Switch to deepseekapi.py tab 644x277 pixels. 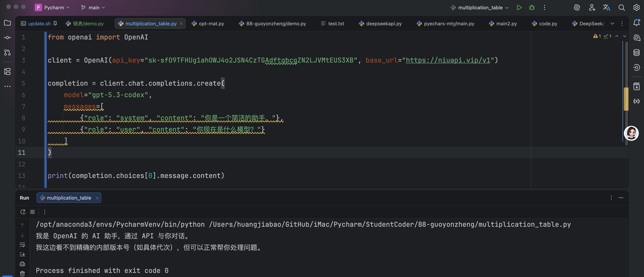pyautogui.click(x=380, y=23)
